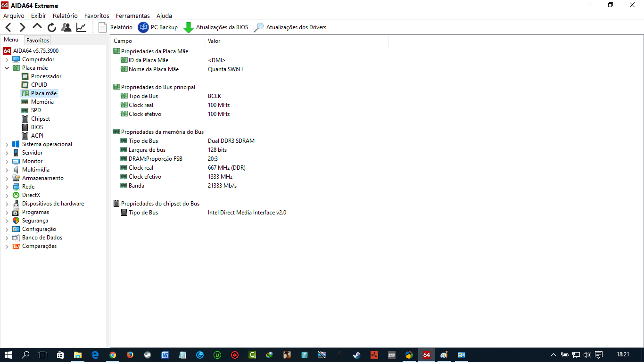The image size is (644, 362).
Task: Expand the Multimídia tree node
Action: pos(7,170)
